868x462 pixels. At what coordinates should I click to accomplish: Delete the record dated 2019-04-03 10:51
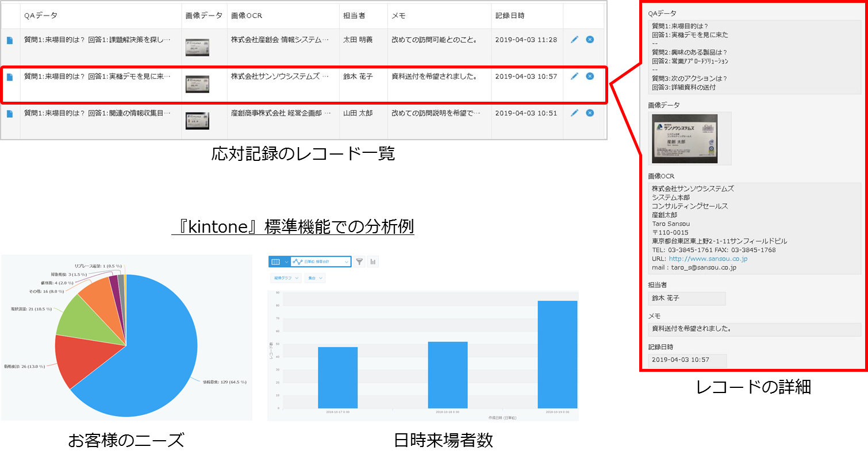point(590,113)
